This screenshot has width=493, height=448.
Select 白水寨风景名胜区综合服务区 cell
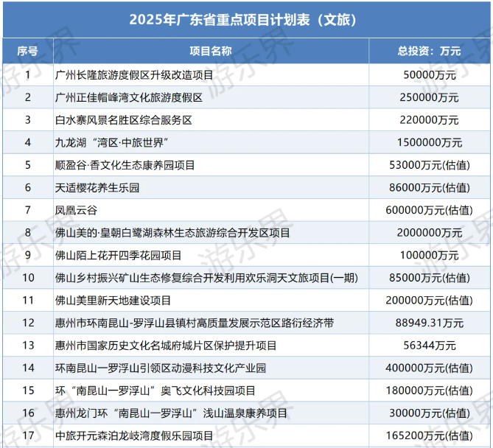tap(211, 120)
